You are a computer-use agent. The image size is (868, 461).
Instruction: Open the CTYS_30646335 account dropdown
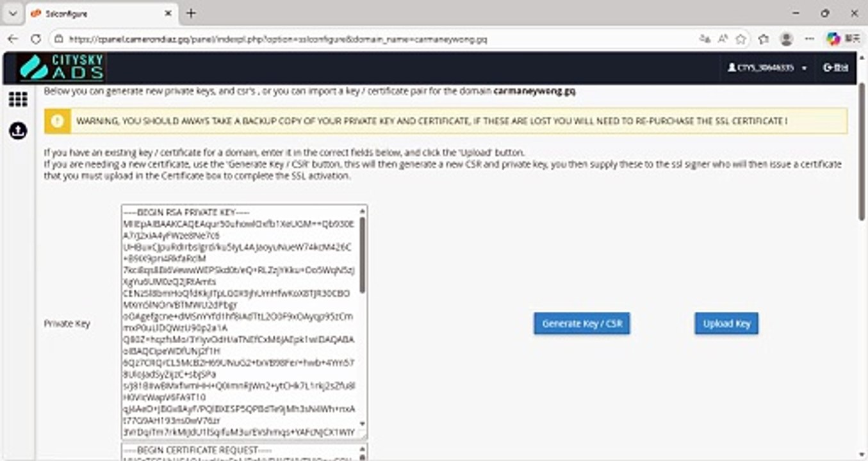point(767,67)
